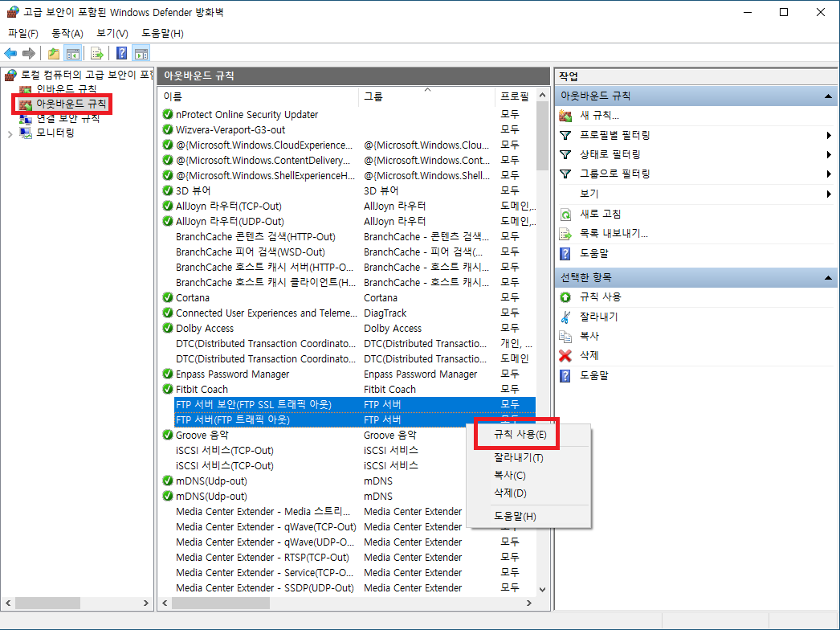Open the 상태로 필터링 submenu arrow
Image resolution: width=840 pixels, height=630 pixels.
pyautogui.click(x=830, y=154)
